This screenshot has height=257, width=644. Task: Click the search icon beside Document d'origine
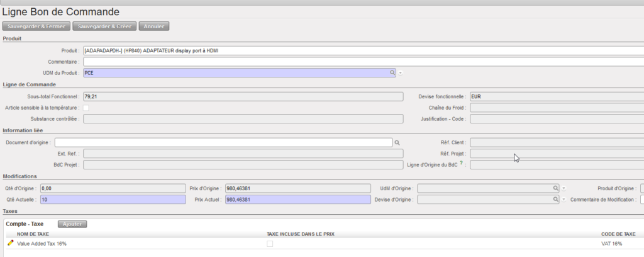tap(397, 143)
